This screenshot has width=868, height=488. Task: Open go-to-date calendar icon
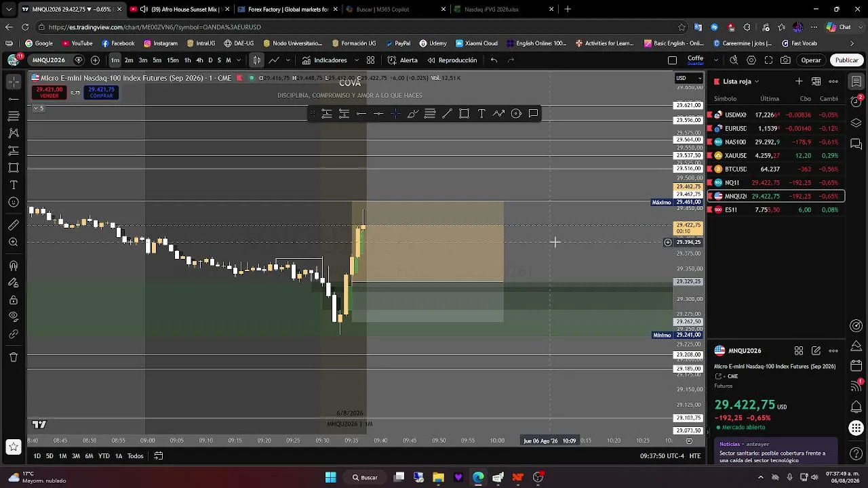click(159, 456)
